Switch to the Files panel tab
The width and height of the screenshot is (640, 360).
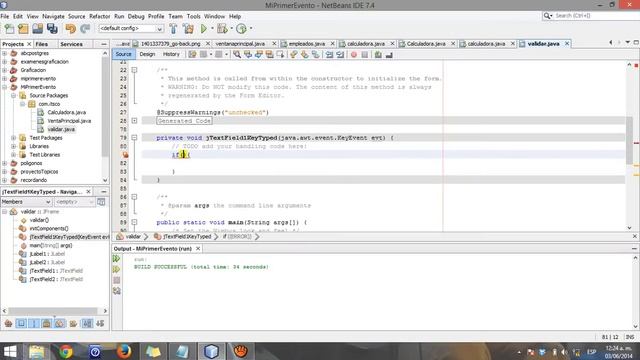point(42,44)
